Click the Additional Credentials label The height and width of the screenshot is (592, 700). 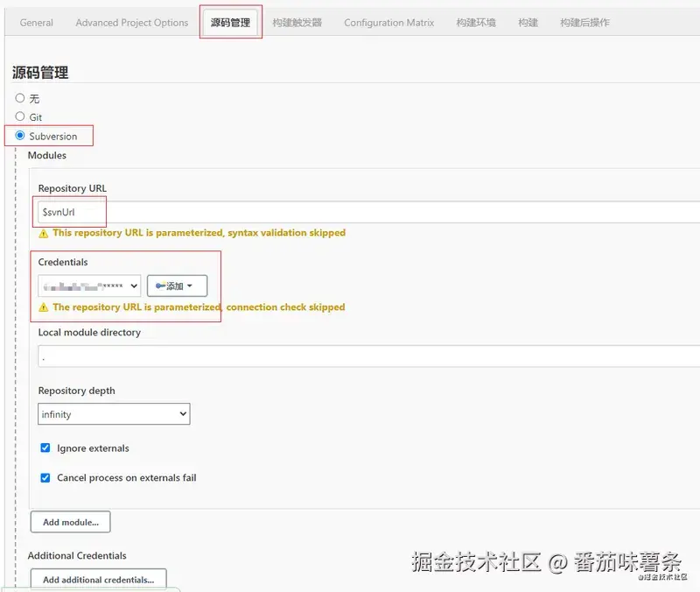pyautogui.click(x=77, y=555)
